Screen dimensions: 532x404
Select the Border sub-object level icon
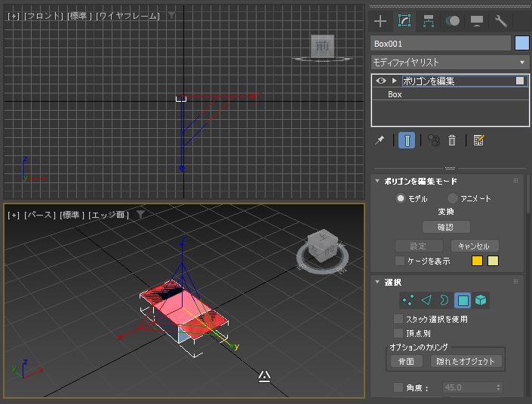(x=444, y=300)
